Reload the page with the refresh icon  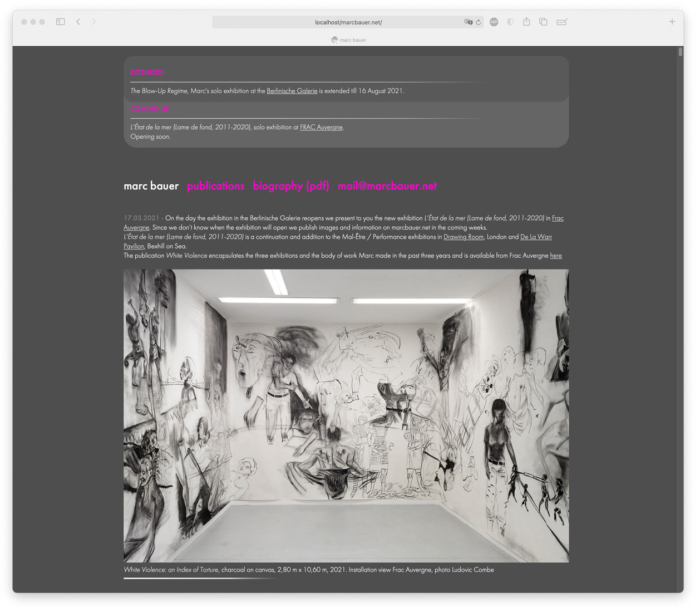(x=478, y=22)
